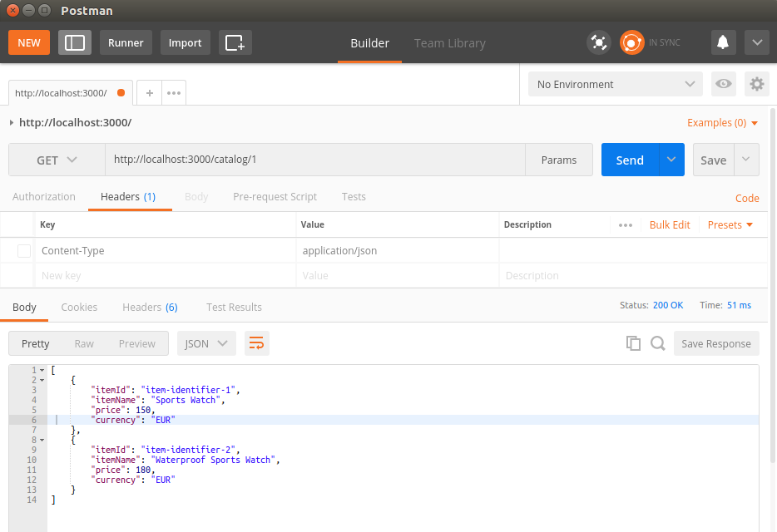This screenshot has height=532, width=777.
Task: Copy response body to clipboard icon
Action: (x=633, y=343)
